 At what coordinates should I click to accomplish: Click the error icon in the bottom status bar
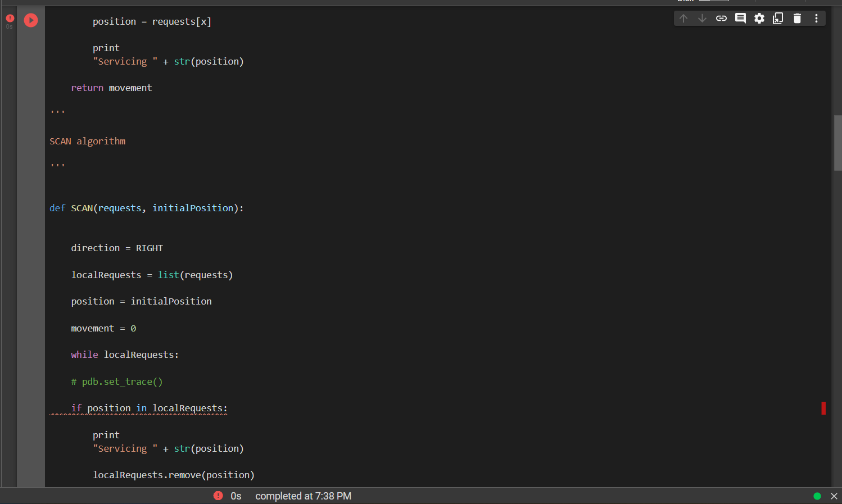click(x=218, y=496)
